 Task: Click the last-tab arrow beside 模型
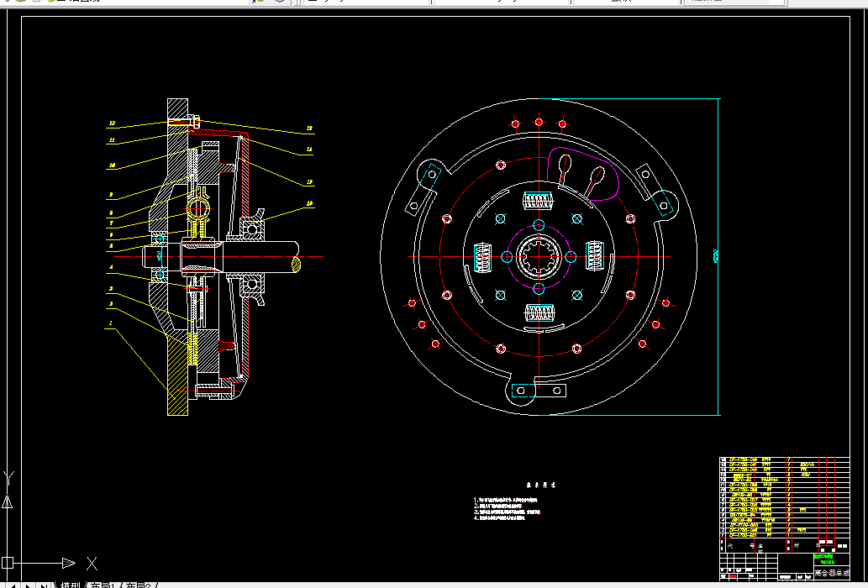pos(44,585)
